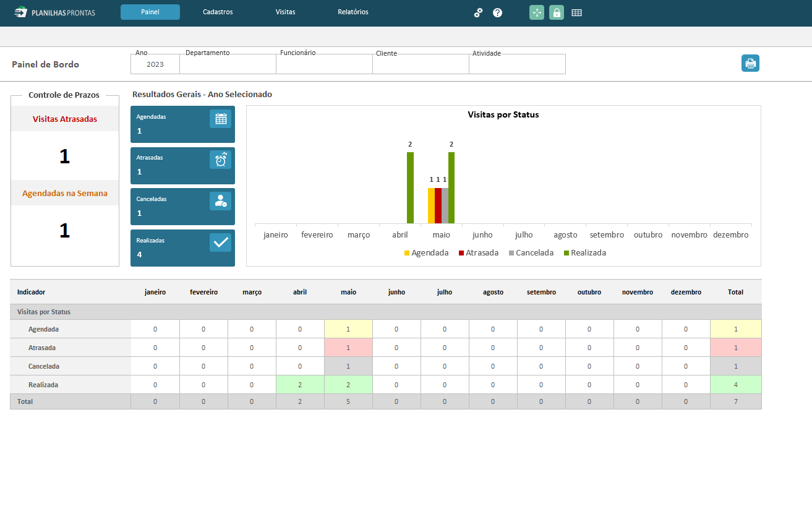The height and width of the screenshot is (506, 812).
Task: Open the Ano filter showing 2023
Action: pyautogui.click(x=155, y=64)
